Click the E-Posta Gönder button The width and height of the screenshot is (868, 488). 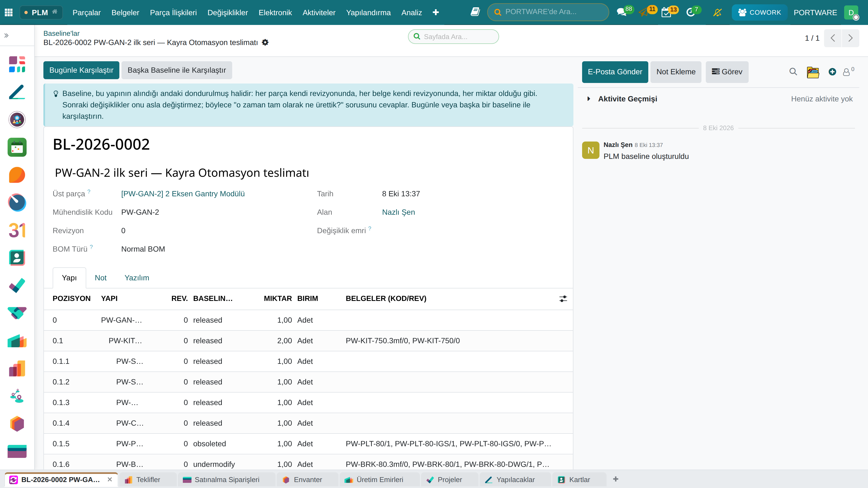point(615,72)
